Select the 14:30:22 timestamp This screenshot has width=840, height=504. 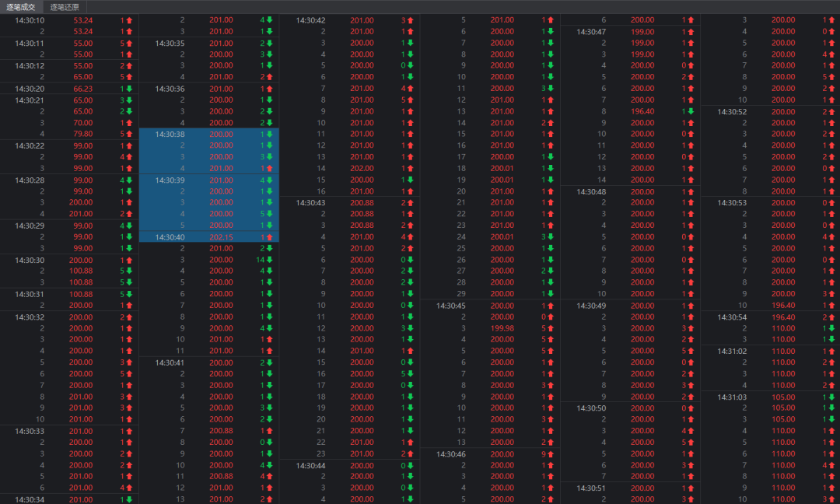[30, 145]
